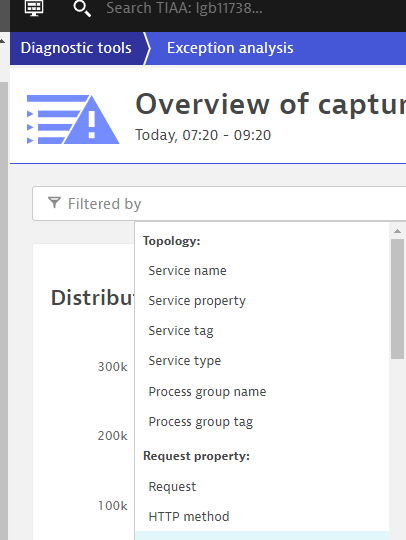The height and width of the screenshot is (540, 406).
Task: Open the Exception analysis breadcrumb
Action: click(x=230, y=48)
